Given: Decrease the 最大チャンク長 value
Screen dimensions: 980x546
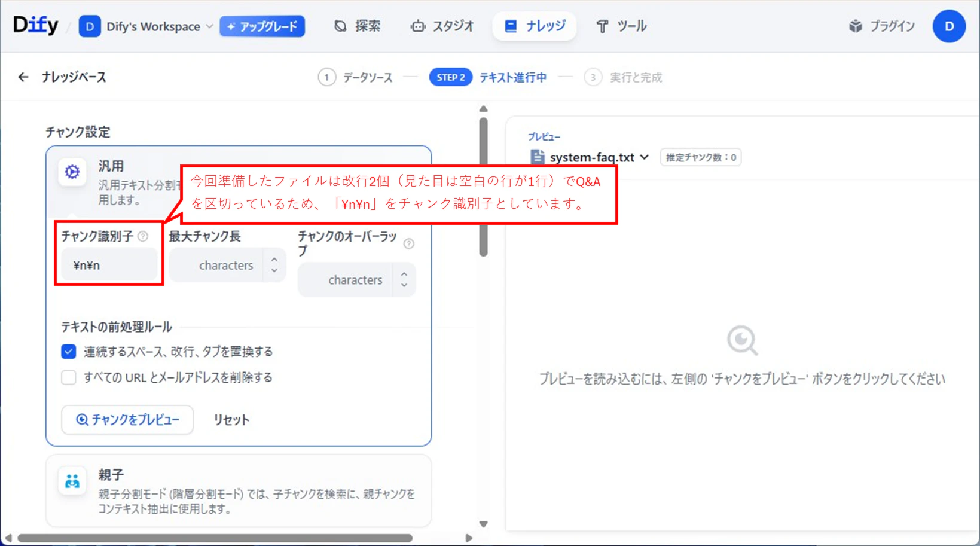Looking at the screenshot, I should (274, 270).
